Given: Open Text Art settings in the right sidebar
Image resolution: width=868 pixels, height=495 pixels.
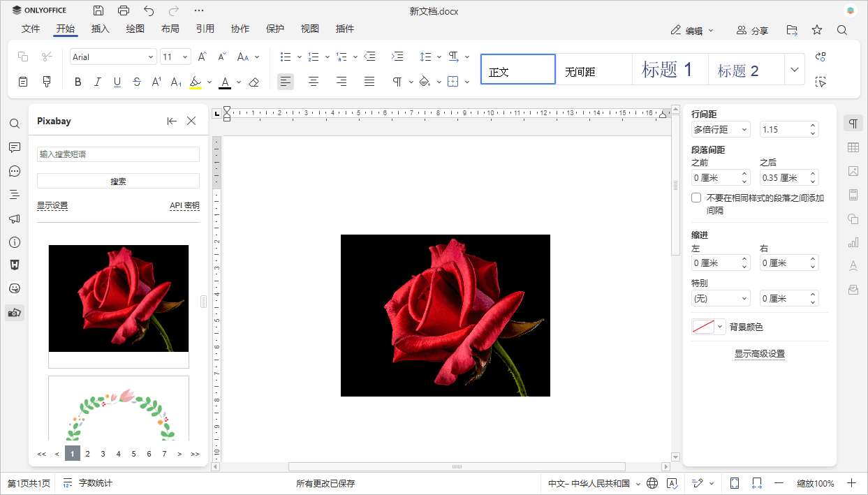Looking at the screenshot, I should pos(853,266).
